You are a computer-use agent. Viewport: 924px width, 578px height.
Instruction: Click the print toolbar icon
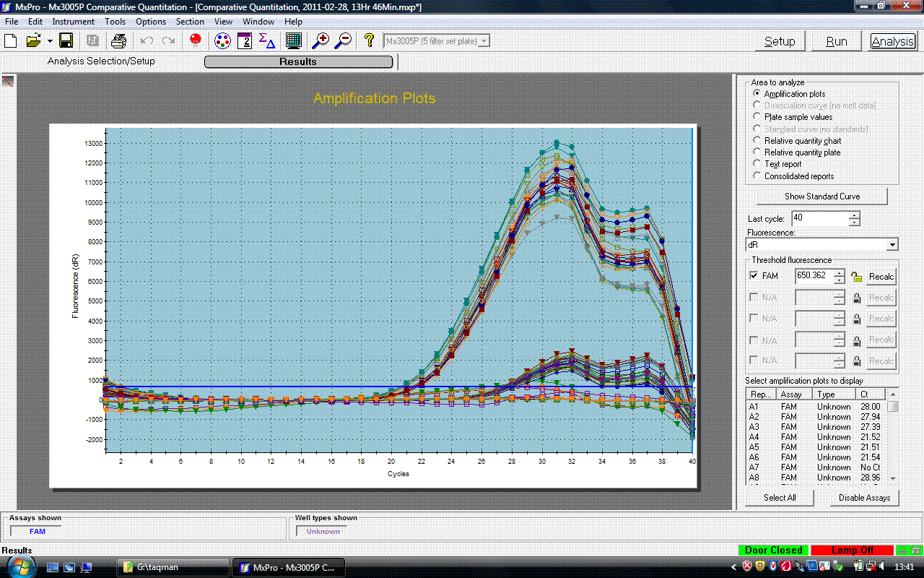(118, 40)
